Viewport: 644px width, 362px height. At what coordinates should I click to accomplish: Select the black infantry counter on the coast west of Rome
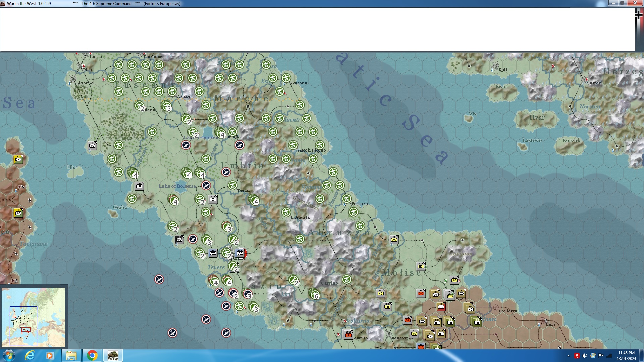[x=179, y=240]
